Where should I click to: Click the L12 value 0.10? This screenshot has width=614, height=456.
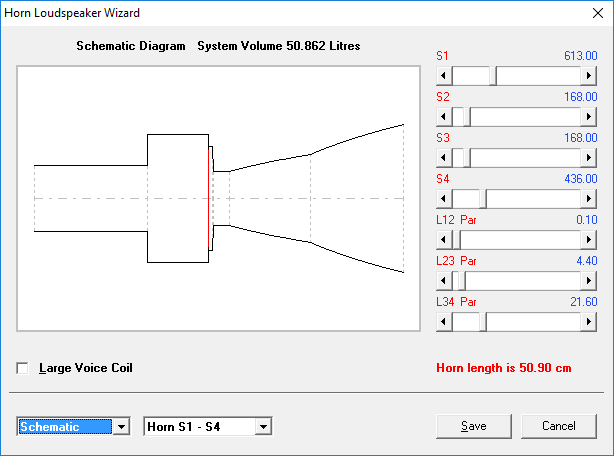click(587, 220)
